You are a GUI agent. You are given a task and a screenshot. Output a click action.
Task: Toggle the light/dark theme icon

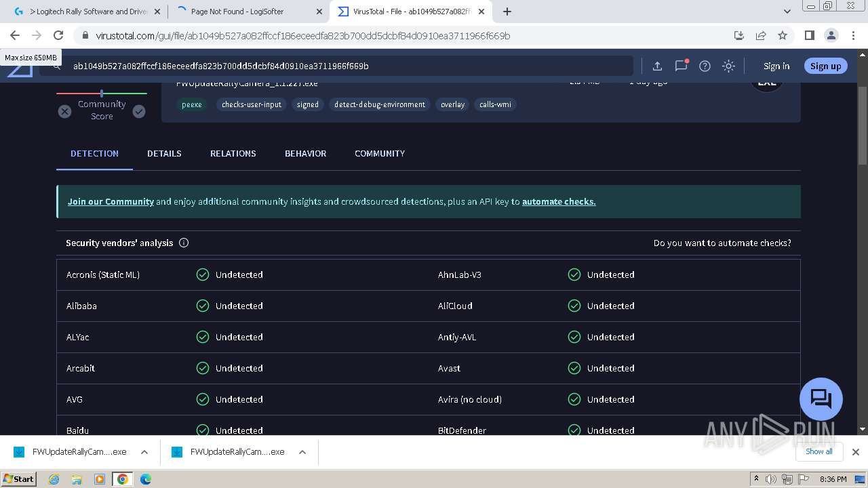[x=728, y=66]
